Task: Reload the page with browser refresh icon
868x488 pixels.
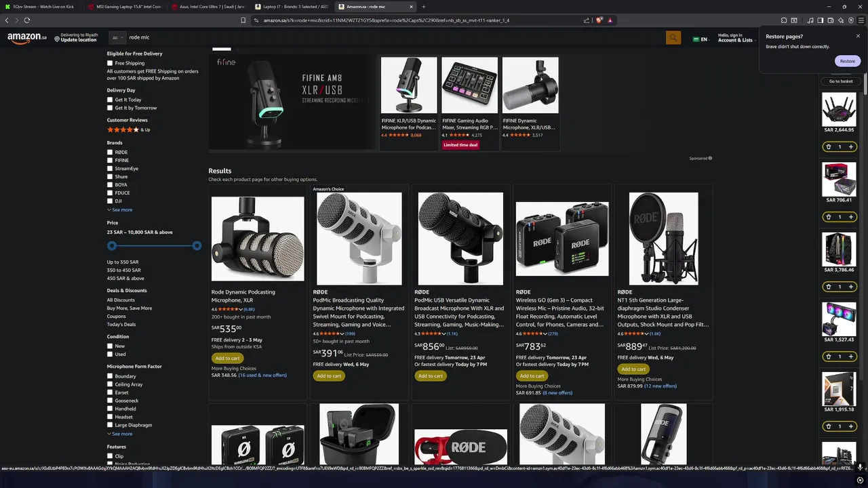Action: (27, 20)
